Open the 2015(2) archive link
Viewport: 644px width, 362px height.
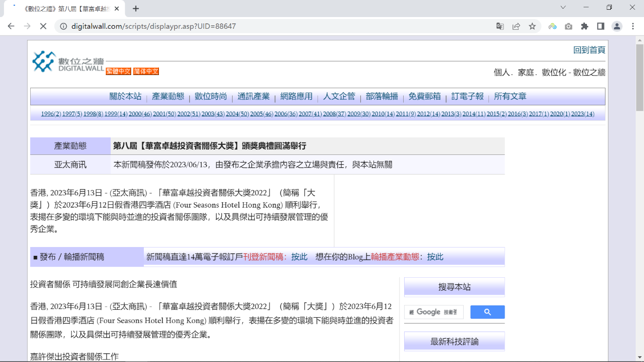click(x=496, y=114)
